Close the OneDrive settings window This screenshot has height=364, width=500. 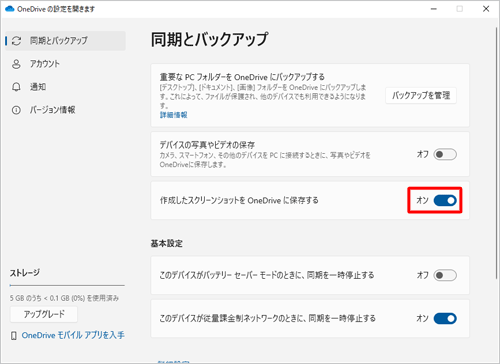point(486,9)
